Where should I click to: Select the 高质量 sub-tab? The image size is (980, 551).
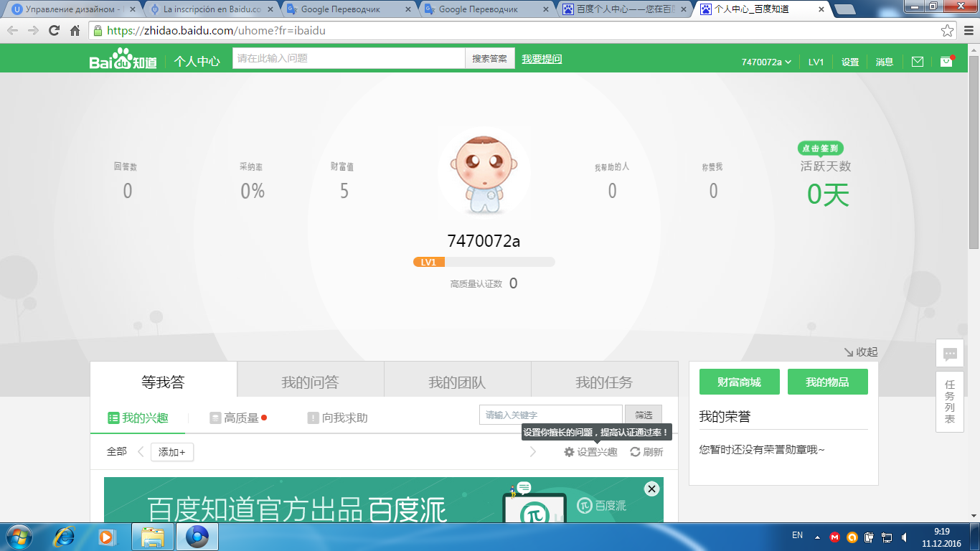(x=238, y=418)
